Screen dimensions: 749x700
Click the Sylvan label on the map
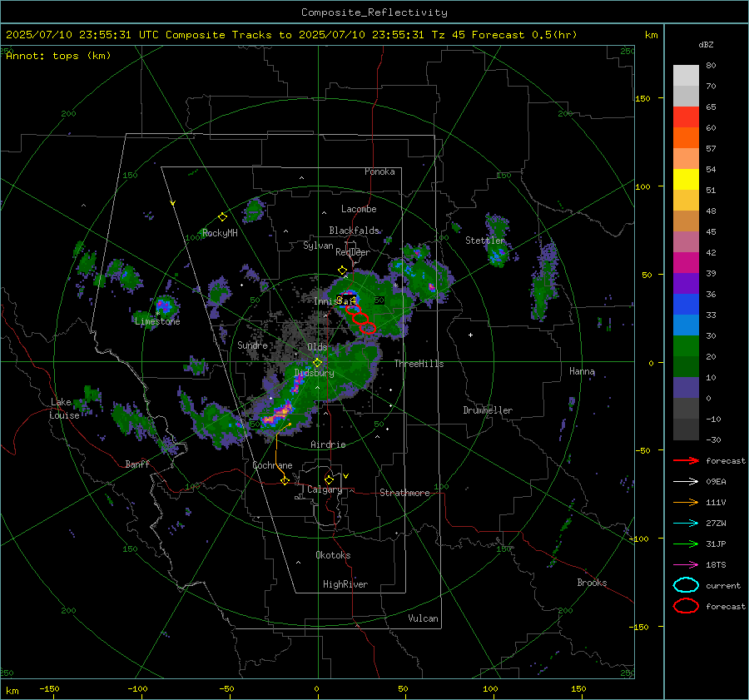tap(318, 246)
